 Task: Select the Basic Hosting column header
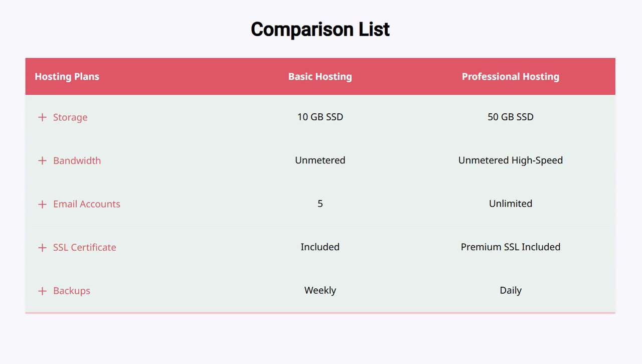point(320,76)
